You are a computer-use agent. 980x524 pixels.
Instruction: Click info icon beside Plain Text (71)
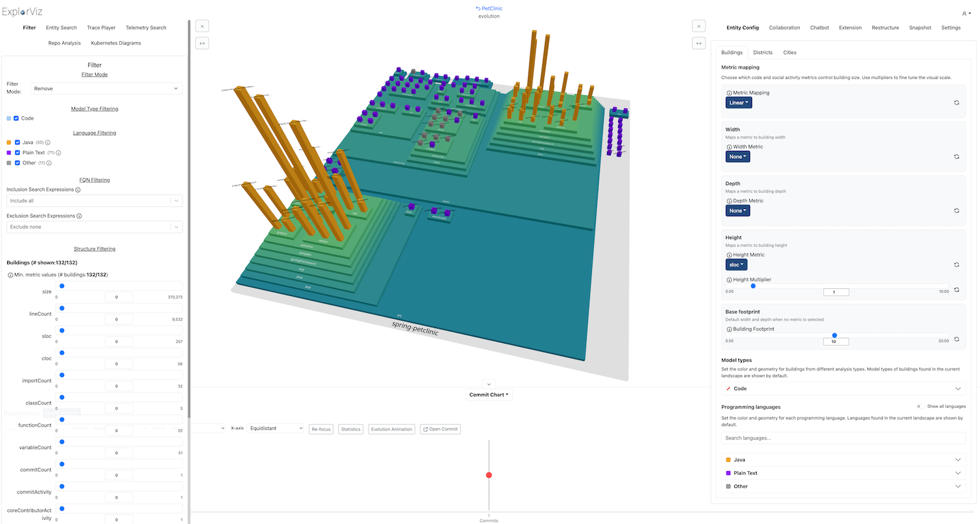pos(58,153)
